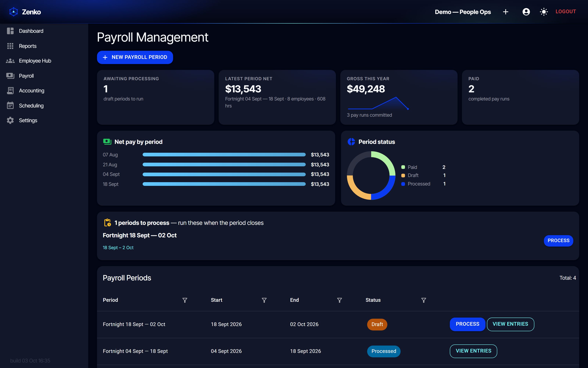Image resolution: width=588 pixels, height=368 pixels.
Task: Open the Period column filter icon
Action: [x=185, y=300]
